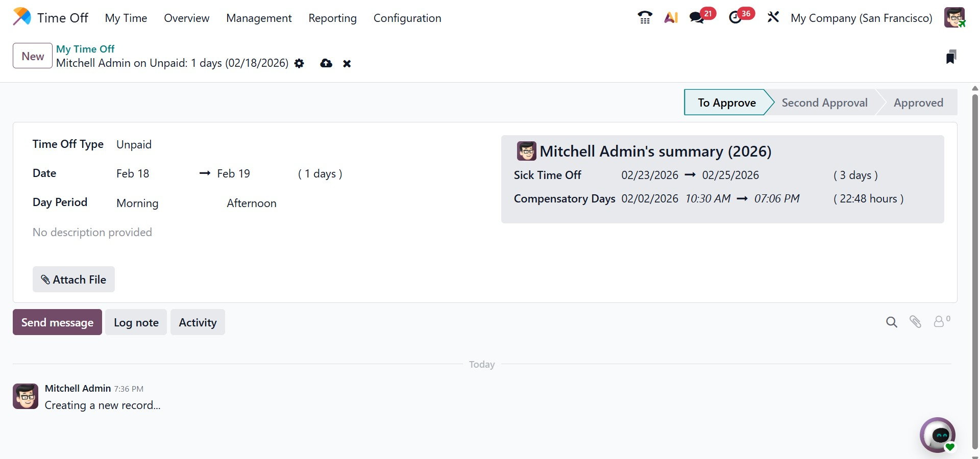Open the Configuration menu

click(407, 18)
